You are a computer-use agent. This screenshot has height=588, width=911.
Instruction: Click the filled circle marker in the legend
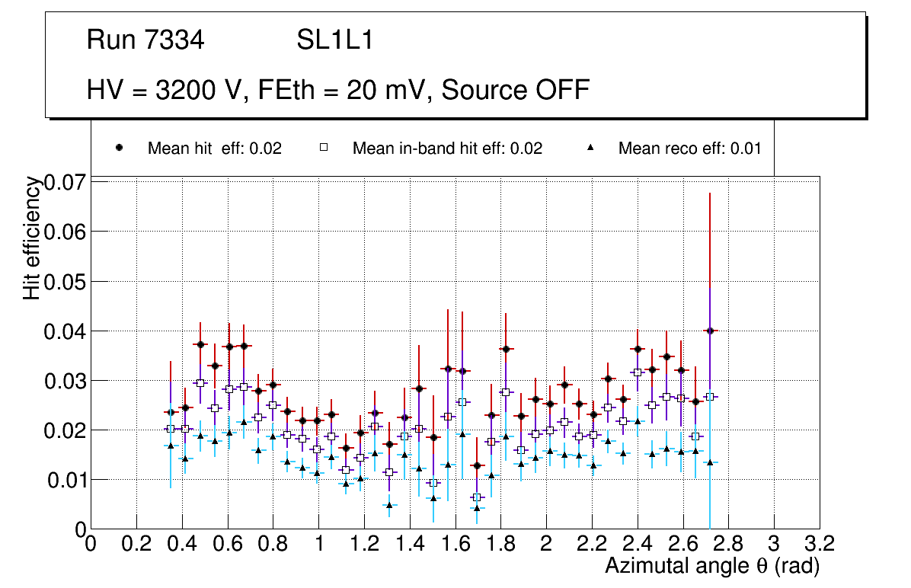(119, 148)
